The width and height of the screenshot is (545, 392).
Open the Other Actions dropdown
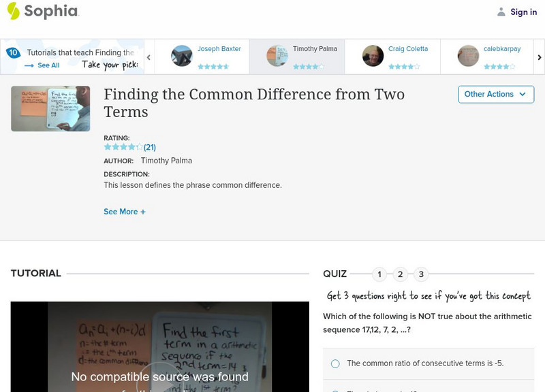[x=496, y=94]
